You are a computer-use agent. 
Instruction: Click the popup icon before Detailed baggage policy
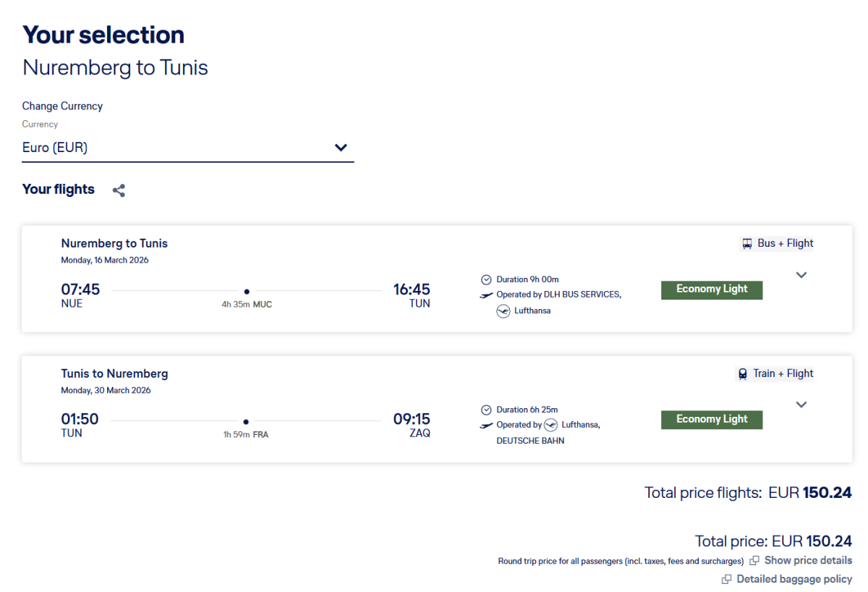click(x=727, y=580)
